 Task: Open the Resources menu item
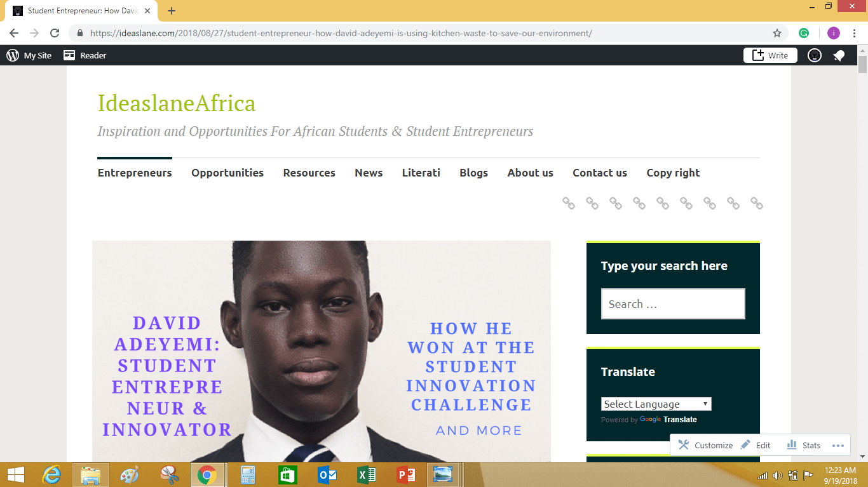tap(309, 173)
